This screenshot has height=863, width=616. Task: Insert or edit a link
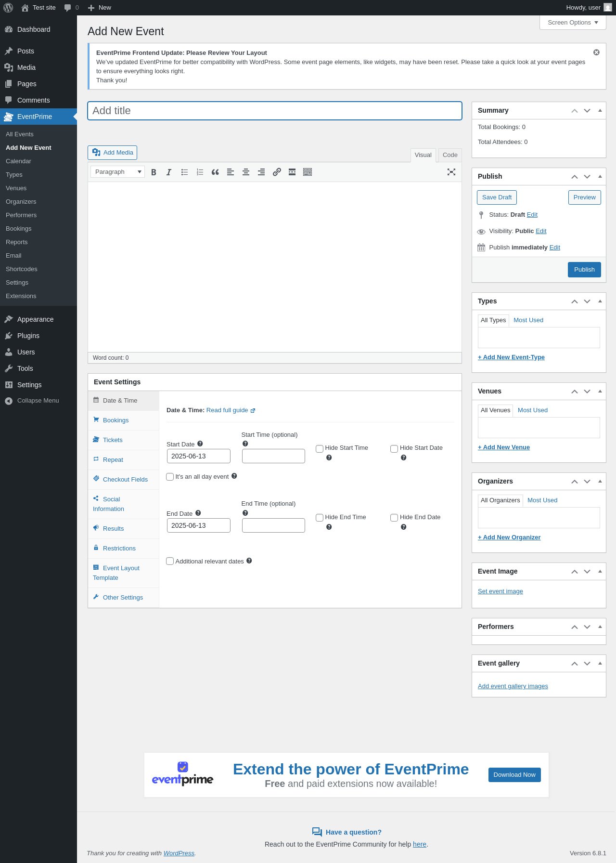coord(277,172)
